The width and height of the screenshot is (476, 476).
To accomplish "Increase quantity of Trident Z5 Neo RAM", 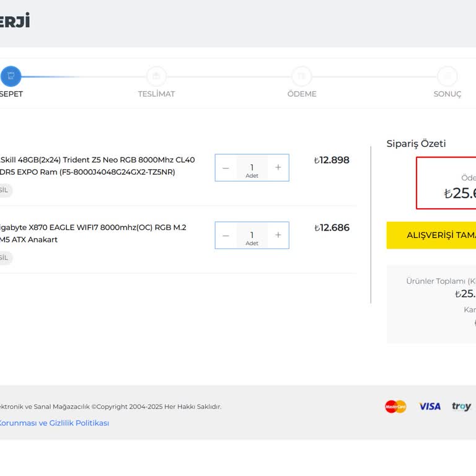I will pos(278,167).
